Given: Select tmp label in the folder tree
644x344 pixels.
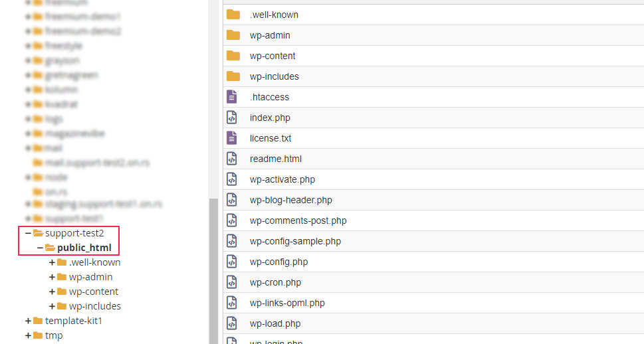Looking at the screenshot, I should pos(54,335).
